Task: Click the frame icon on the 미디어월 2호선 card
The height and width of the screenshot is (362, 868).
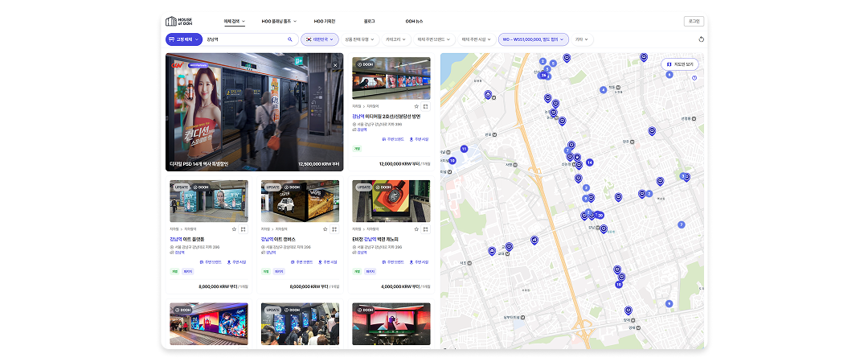Action: coord(425,106)
